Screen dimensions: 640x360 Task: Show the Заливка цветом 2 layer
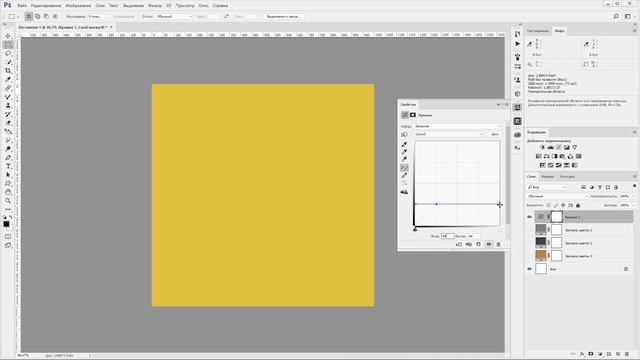click(529, 243)
